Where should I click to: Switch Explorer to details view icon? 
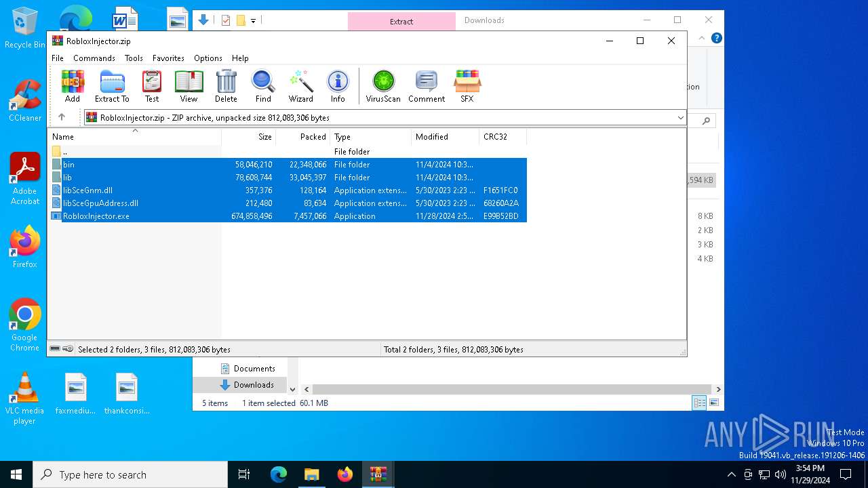pos(699,403)
